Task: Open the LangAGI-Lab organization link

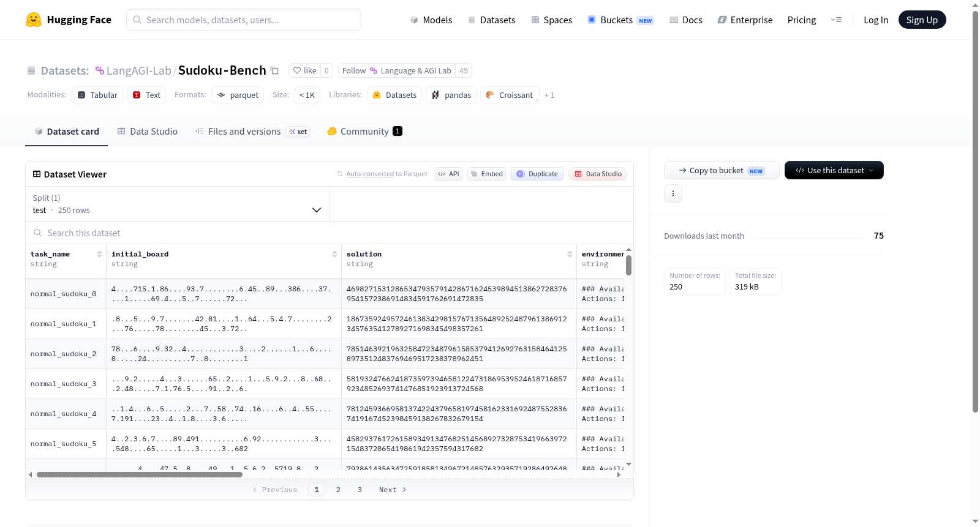Action: click(x=138, y=71)
